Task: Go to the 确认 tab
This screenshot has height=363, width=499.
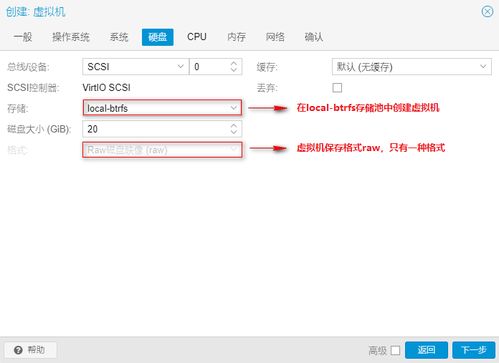Action: click(x=314, y=37)
